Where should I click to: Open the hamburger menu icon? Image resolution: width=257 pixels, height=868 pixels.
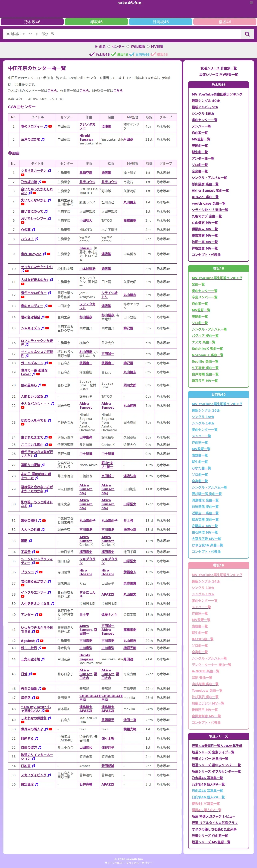coord(251,3)
